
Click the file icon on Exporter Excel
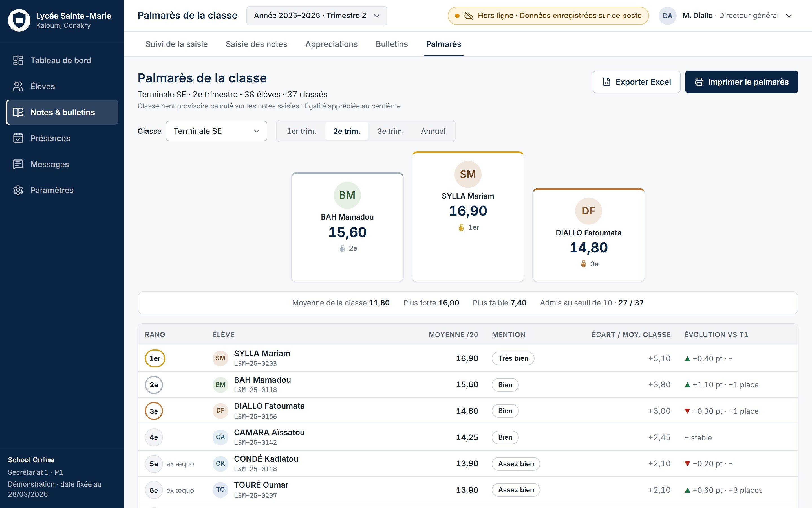pos(607,82)
